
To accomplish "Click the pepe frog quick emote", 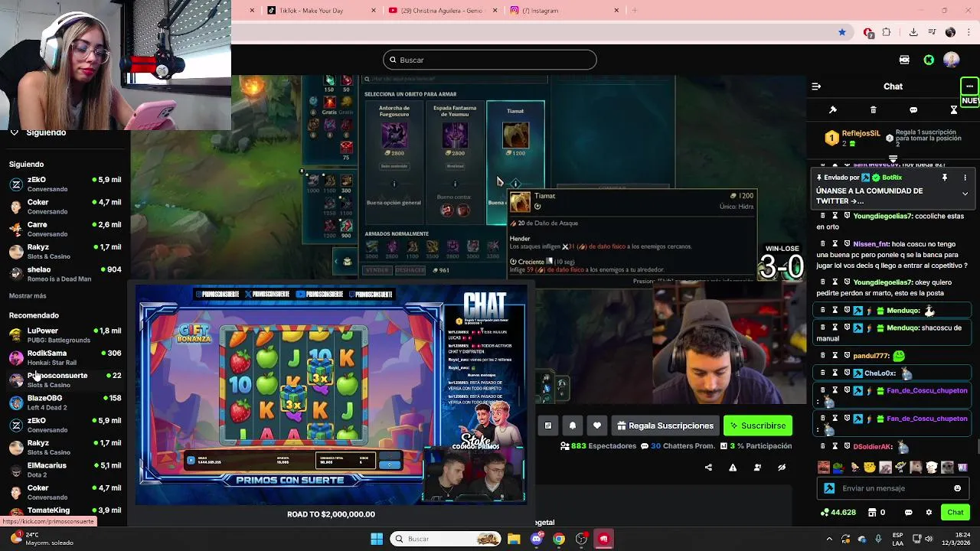I will [838, 468].
